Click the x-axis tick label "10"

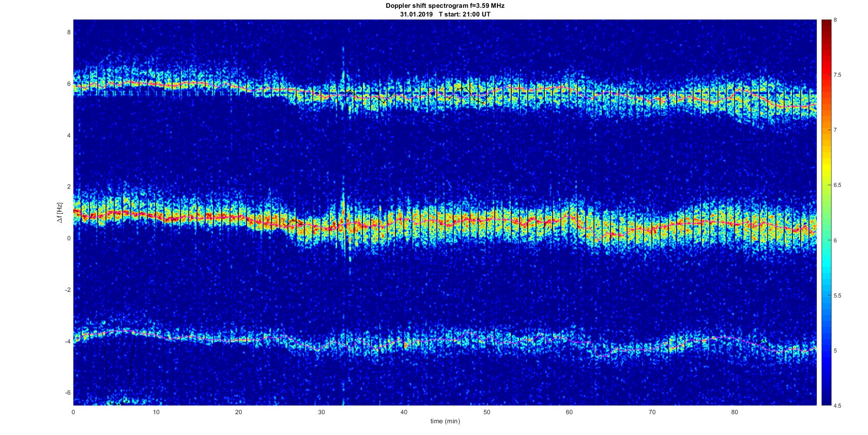(156, 412)
